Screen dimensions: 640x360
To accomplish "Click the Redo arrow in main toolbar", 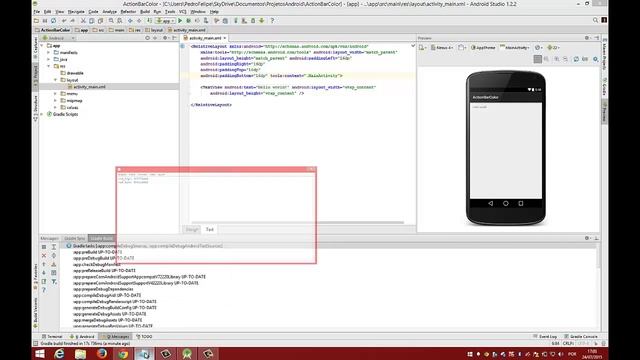I will point(73,20).
